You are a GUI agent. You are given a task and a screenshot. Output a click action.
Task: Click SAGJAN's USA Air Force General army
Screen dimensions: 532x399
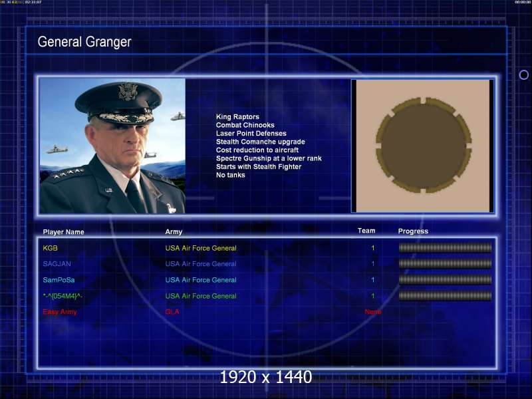[201, 264]
